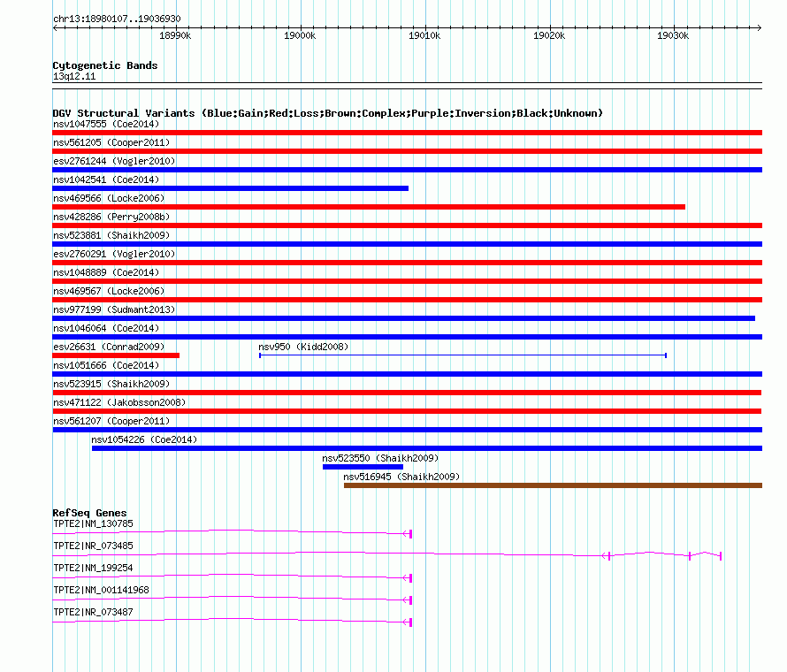Select the TPTE2 NM_199254 exon arrow glyph
Image resolution: width=787 pixels, height=672 pixels.
point(408,578)
